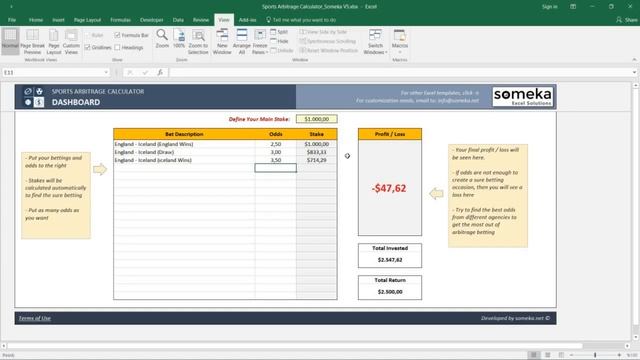This screenshot has height=360, width=640.
Task: Click the name box field
Action: pos(52,72)
